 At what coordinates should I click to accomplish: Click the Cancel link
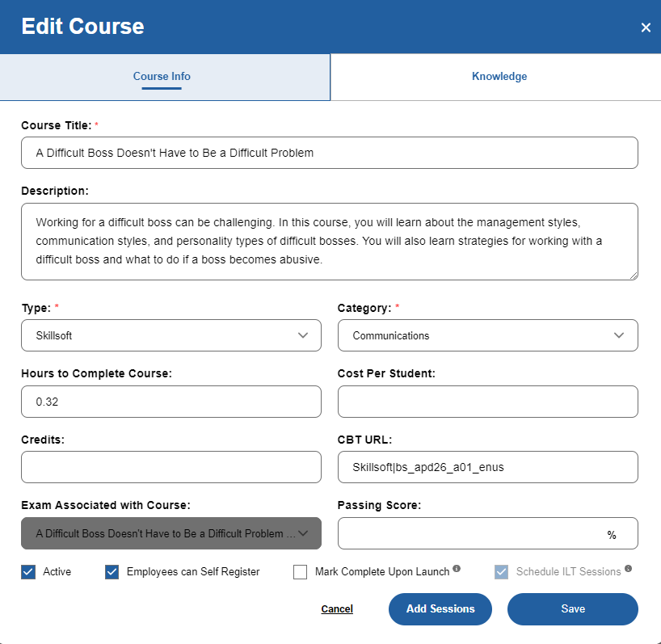pos(336,608)
